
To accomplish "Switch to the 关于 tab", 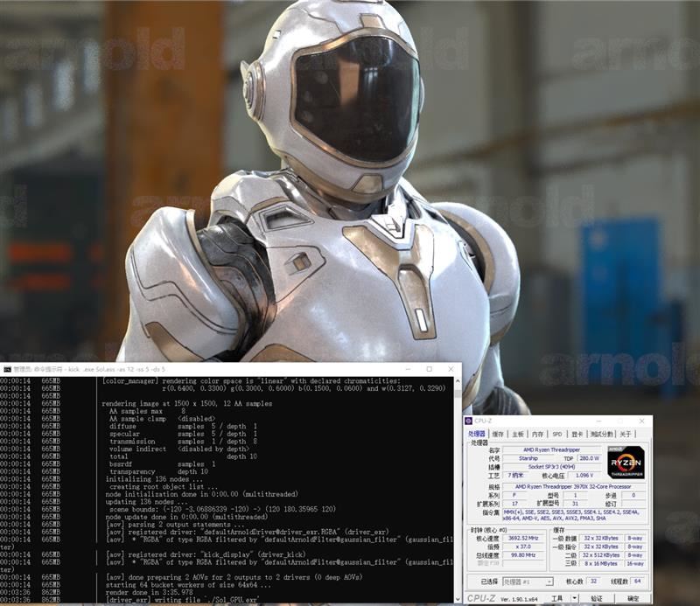I will [626, 434].
